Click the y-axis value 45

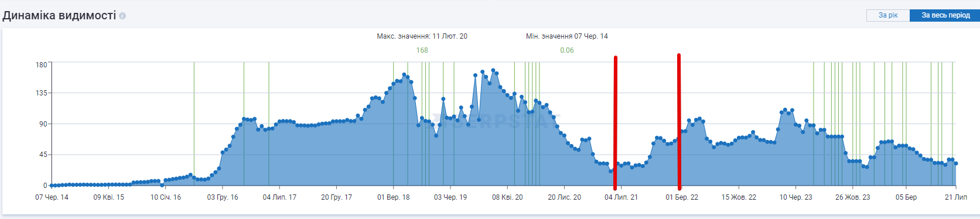[x=43, y=155]
